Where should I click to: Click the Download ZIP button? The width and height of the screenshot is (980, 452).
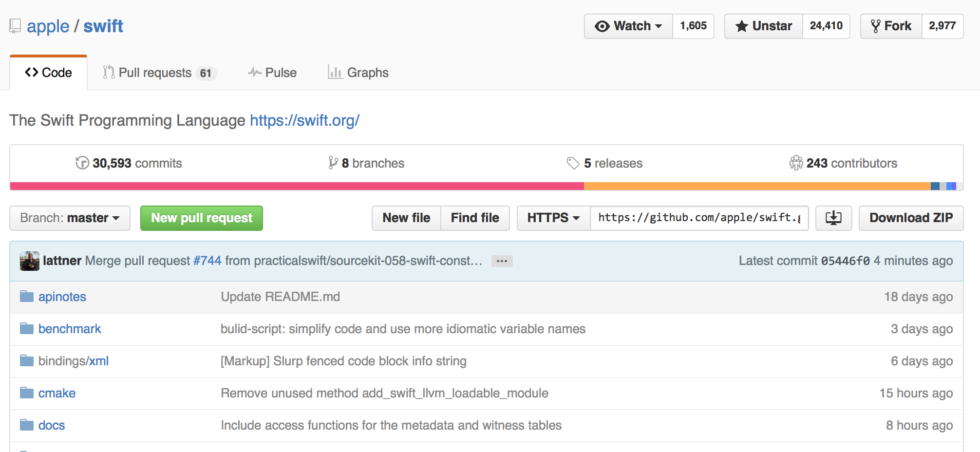911,218
